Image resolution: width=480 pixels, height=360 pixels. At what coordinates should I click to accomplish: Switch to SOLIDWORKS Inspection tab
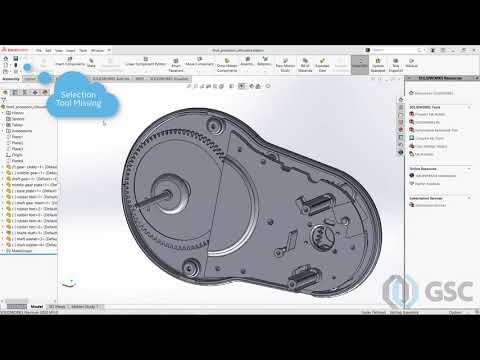[x=169, y=79]
